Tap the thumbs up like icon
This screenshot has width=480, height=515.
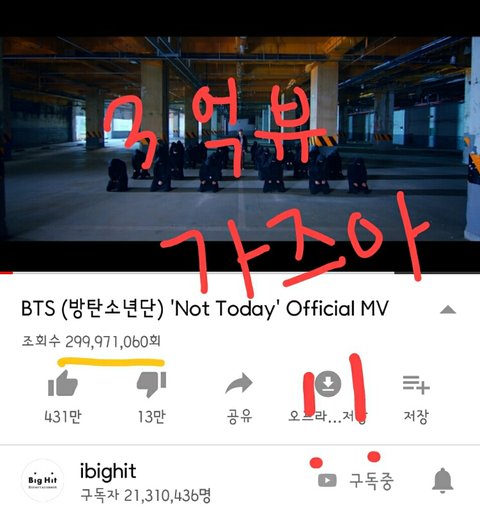(63, 384)
